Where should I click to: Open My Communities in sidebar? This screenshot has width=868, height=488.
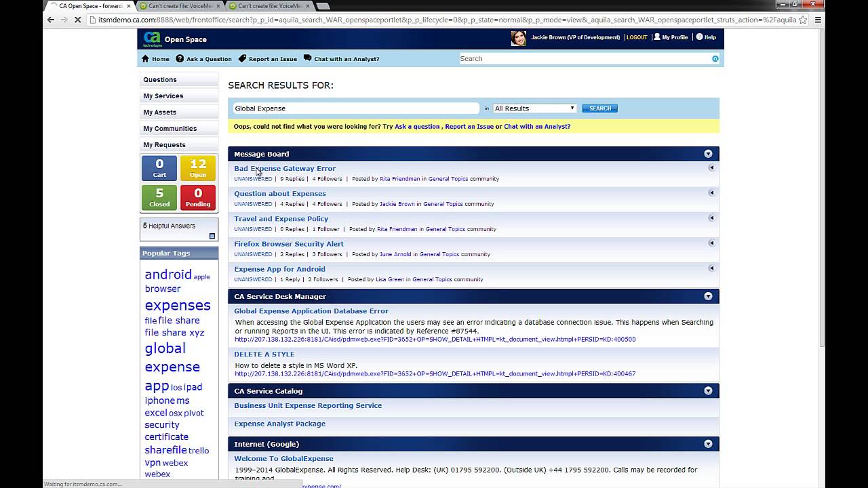pos(179,128)
